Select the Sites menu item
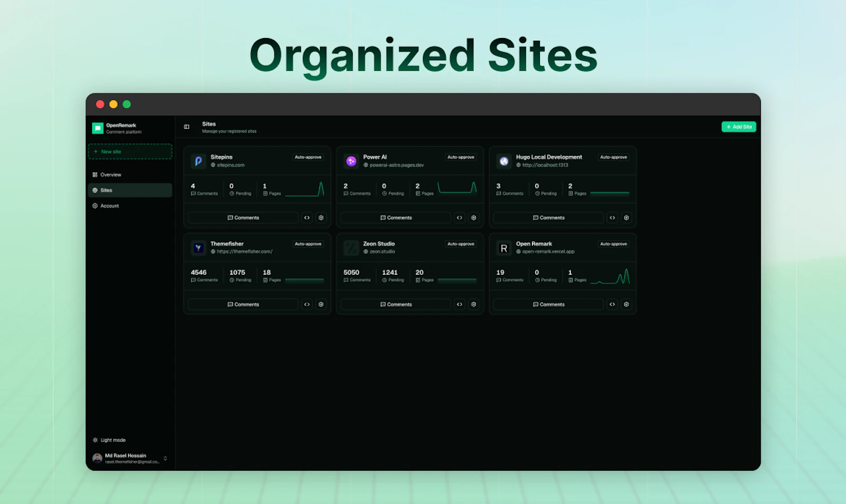 tap(130, 190)
